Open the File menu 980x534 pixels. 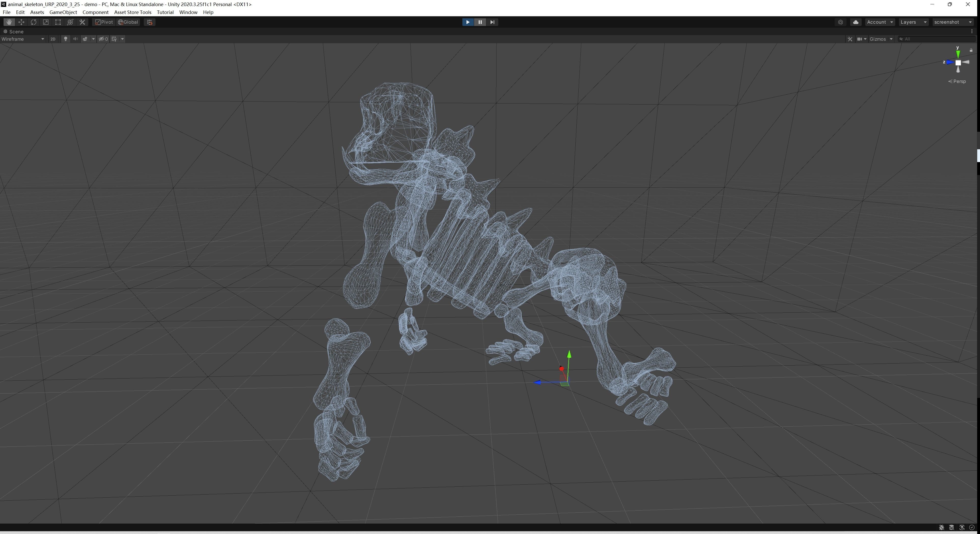(x=6, y=12)
